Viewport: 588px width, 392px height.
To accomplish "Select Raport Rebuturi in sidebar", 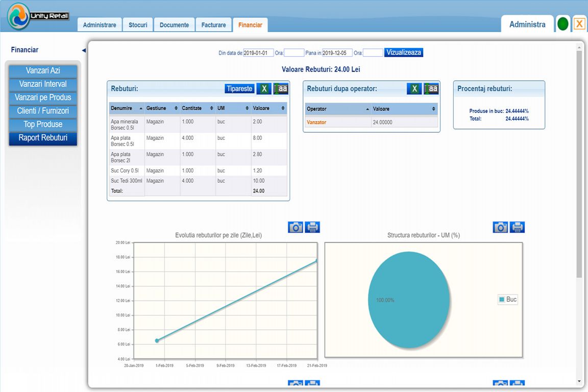I will click(x=43, y=138).
